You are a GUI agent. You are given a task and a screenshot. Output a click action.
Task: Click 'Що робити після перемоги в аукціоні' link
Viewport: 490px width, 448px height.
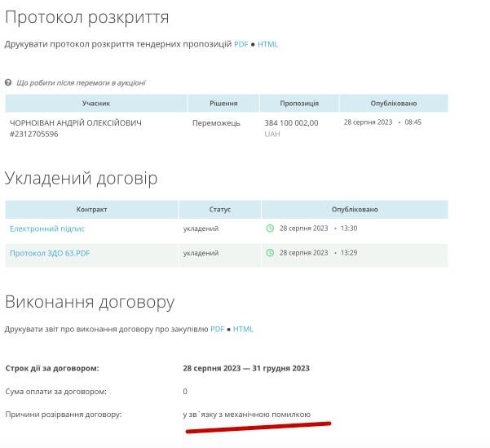coord(81,82)
